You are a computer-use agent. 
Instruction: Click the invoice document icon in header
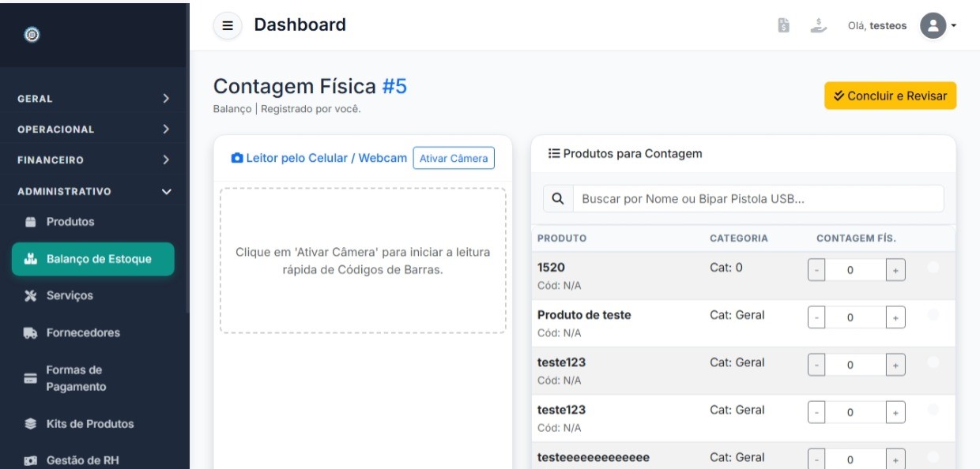pyautogui.click(x=784, y=26)
